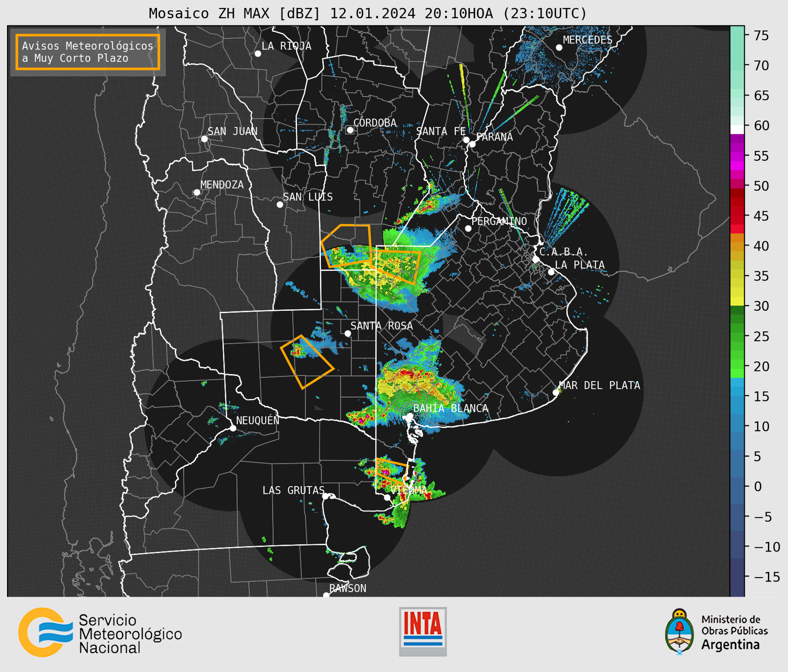Screen dimensions: 788x672
Task: Click the Santa Rosa city marker dot
Action: (348, 333)
